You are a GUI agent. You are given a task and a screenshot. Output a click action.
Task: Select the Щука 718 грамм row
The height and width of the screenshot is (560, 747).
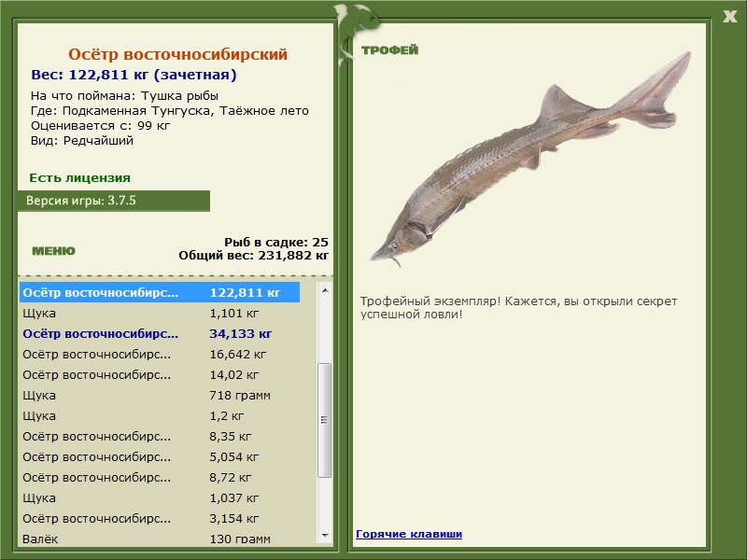pyautogui.click(x=160, y=395)
